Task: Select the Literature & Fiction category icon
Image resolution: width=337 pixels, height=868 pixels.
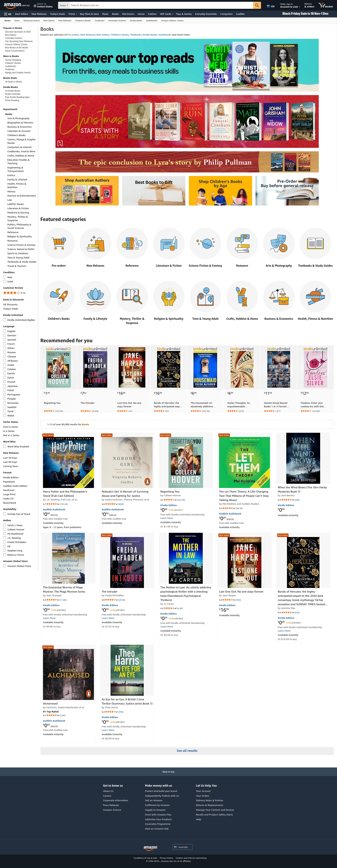Action: (x=169, y=243)
